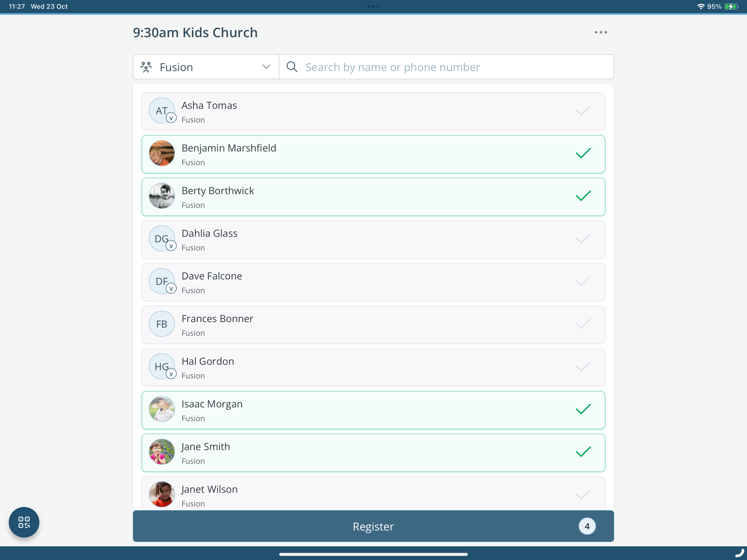Expand the Fusion group dropdown chevron
Viewport: 747px width, 560px height.
point(266,67)
